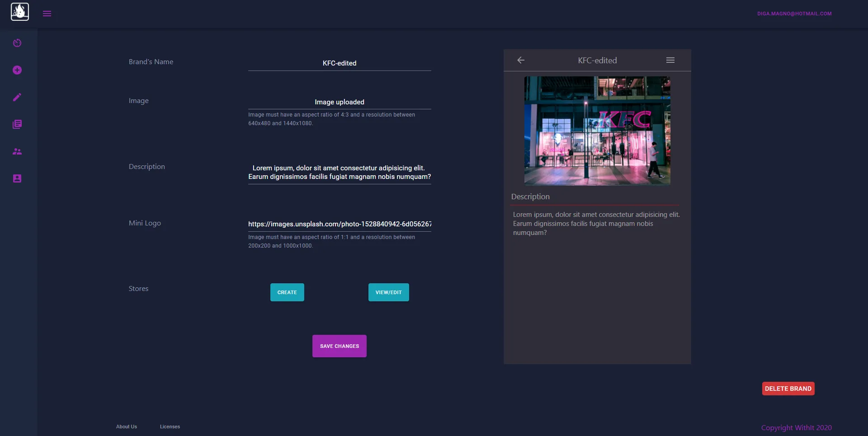
Task: Click the KFC storefront preview image
Action: point(597,131)
